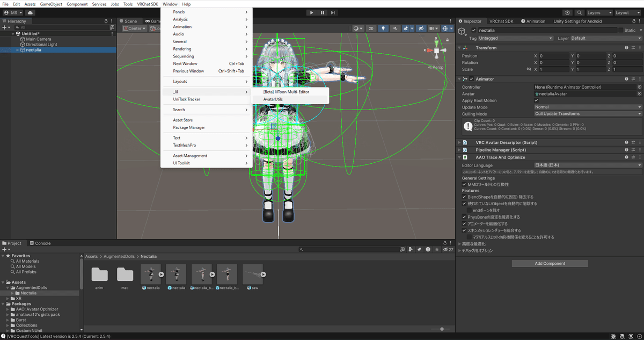644x340 pixels.
Task: Click Search by Type icon in Project panel
Action: coord(411,250)
